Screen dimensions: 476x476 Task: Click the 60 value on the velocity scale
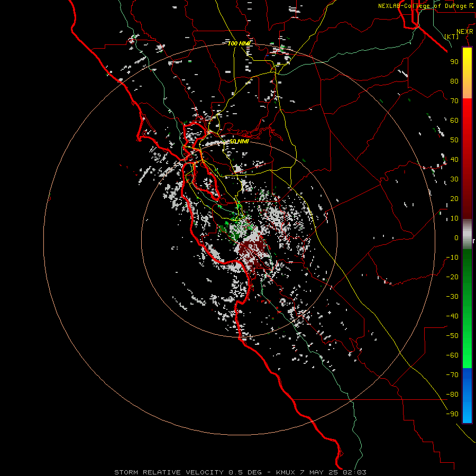[454, 121]
